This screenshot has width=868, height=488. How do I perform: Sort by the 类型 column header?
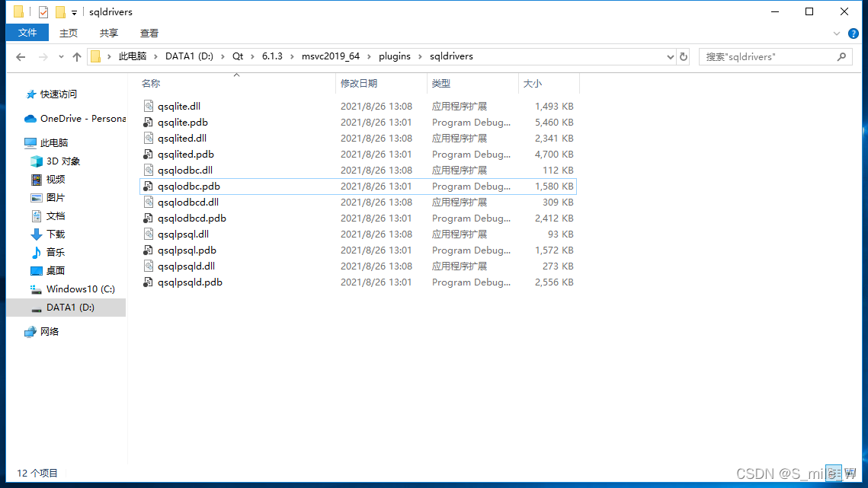coord(441,84)
